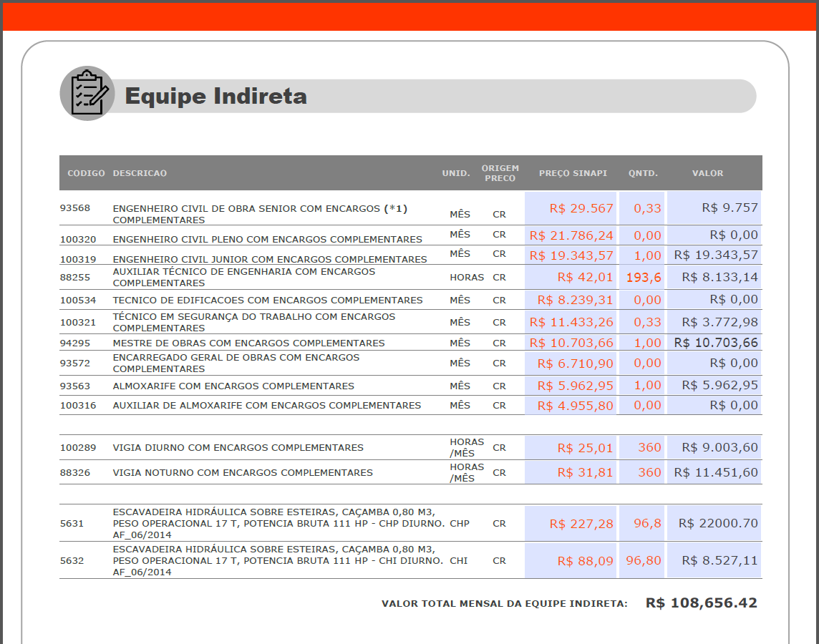This screenshot has height=644, width=819.
Task: Edit Vigia Diurno quantity field
Action: tap(642, 447)
